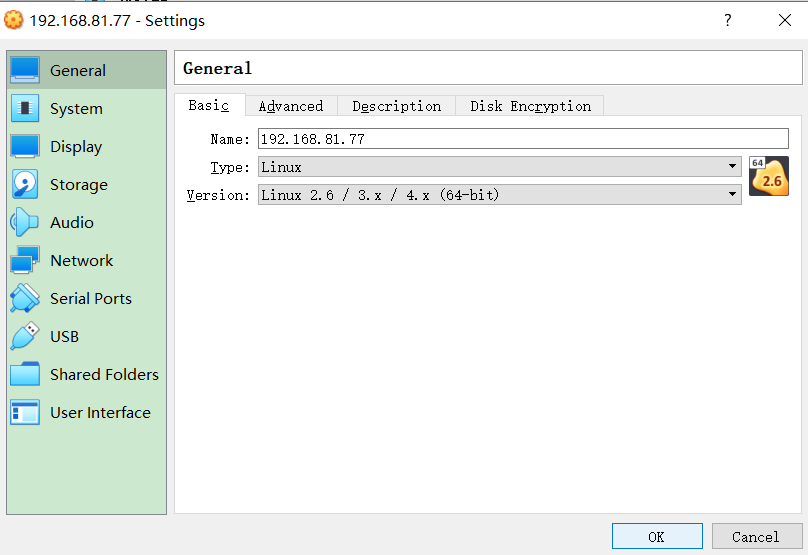Click the Cancel button
808x555 pixels.
tap(755, 537)
